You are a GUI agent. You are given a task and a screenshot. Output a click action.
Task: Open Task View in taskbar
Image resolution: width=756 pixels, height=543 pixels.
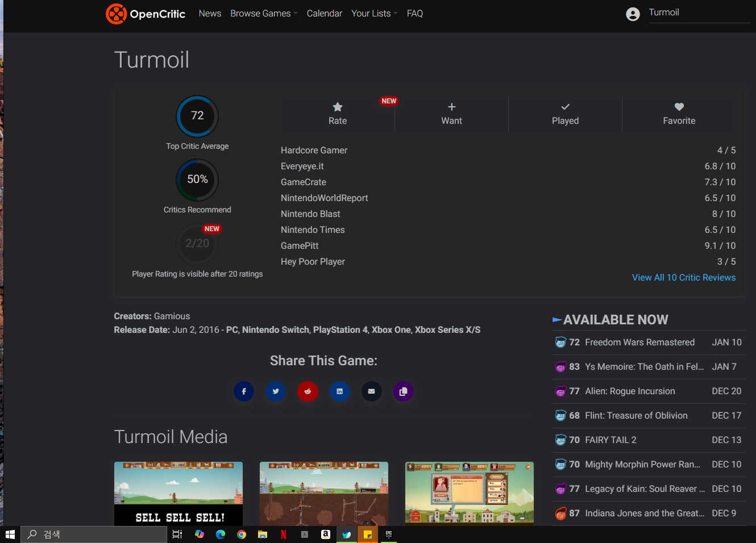click(177, 534)
